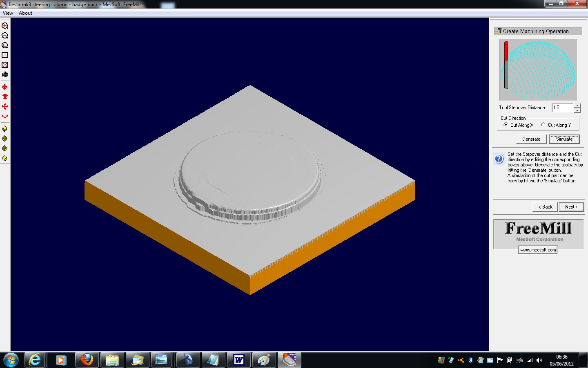
Task: Decrease stepover distance with down spinner arrow
Action: (x=577, y=110)
